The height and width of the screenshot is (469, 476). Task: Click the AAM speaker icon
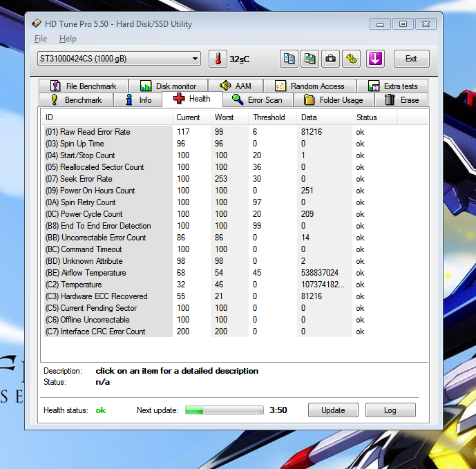point(225,86)
